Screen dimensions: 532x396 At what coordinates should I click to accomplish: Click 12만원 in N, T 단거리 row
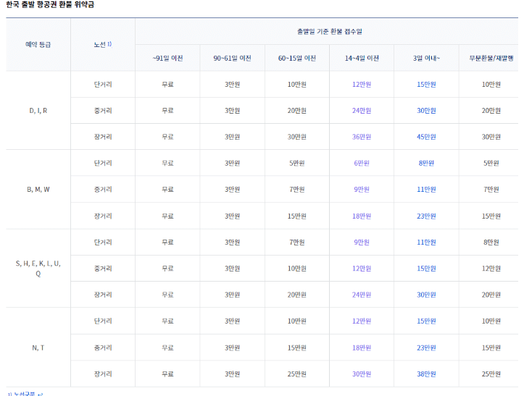362,321
